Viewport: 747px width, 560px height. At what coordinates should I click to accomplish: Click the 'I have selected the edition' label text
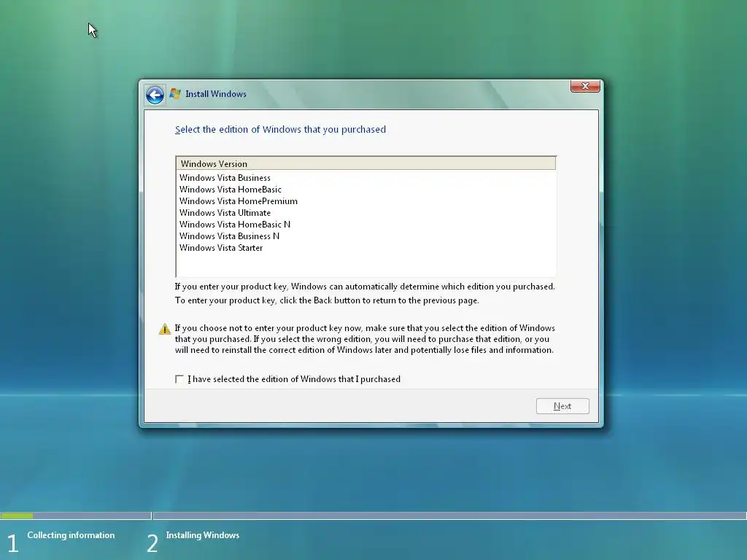pyautogui.click(x=294, y=379)
